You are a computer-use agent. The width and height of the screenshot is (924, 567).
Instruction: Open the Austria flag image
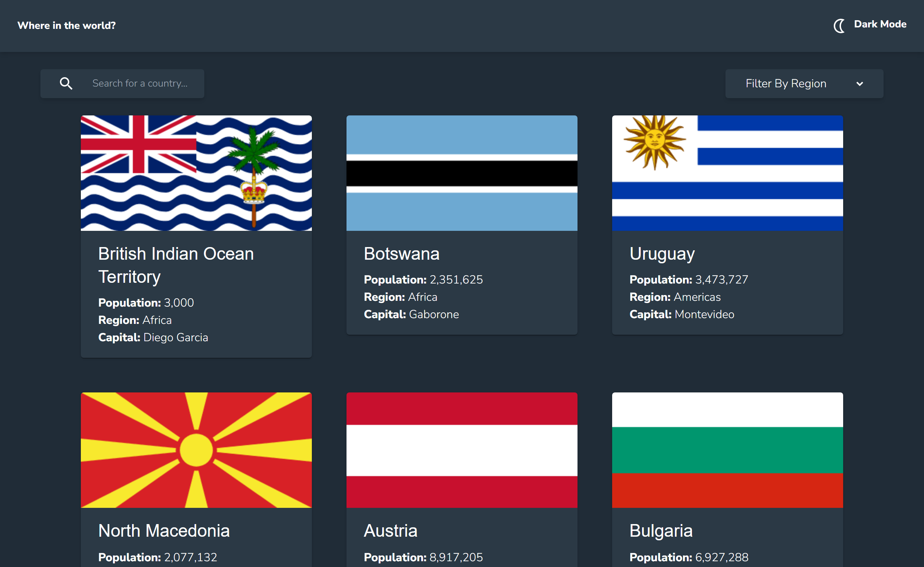pyautogui.click(x=462, y=450)
